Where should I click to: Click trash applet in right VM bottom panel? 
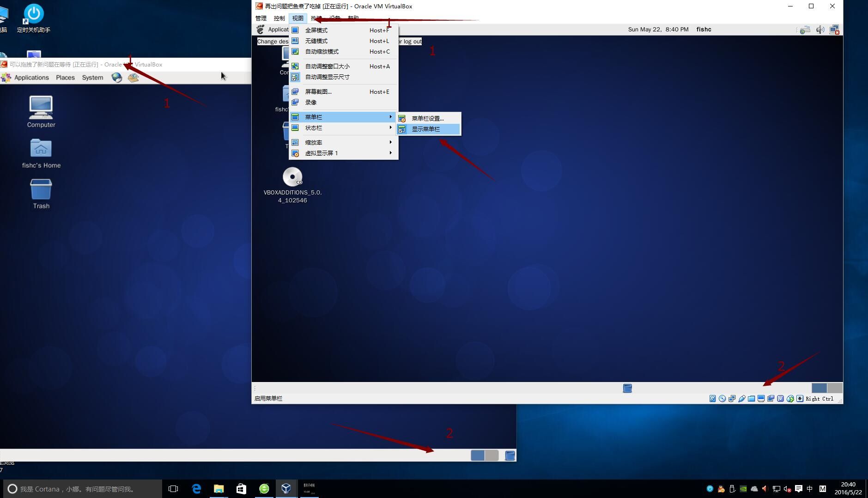click(x=627, y=388)
